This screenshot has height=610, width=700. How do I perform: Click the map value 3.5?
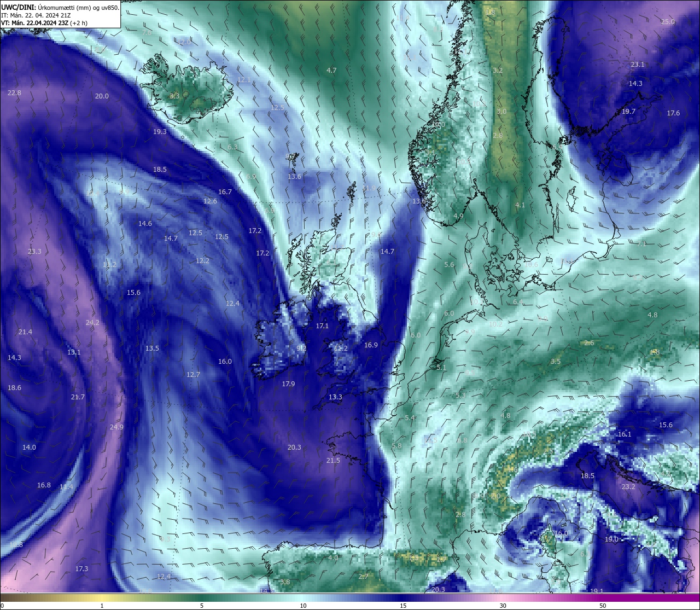pyautogui.click(x=556, y=362)
